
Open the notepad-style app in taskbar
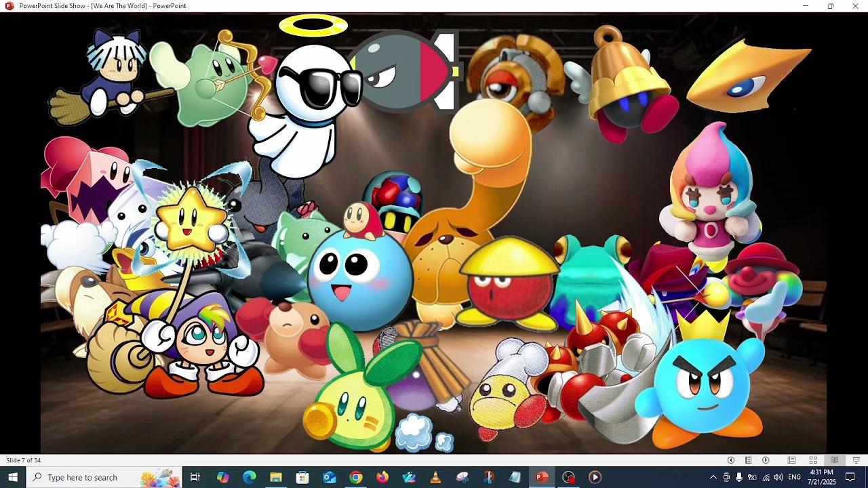tap(515, 477)
